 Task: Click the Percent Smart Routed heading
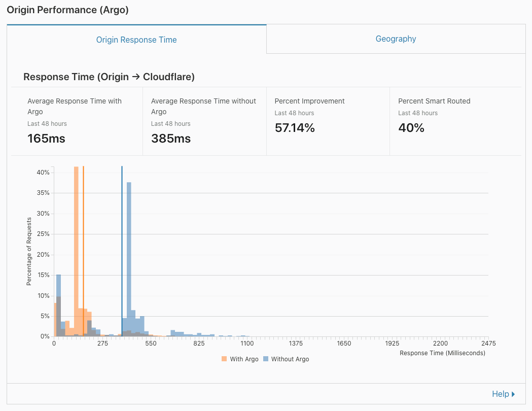coord(434,101)
